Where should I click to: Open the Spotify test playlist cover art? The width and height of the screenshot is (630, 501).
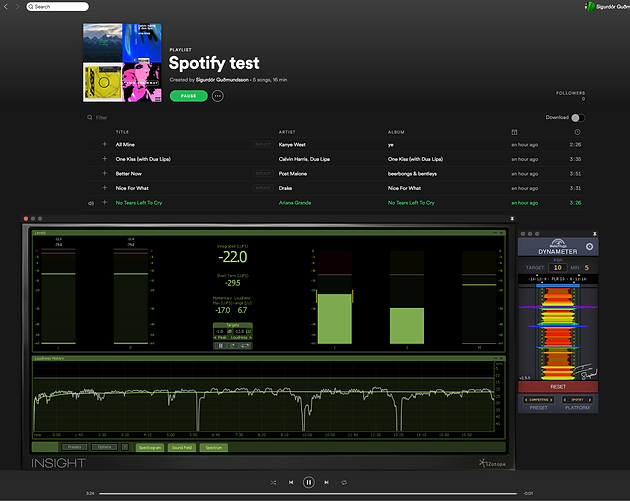click(122, 62)
